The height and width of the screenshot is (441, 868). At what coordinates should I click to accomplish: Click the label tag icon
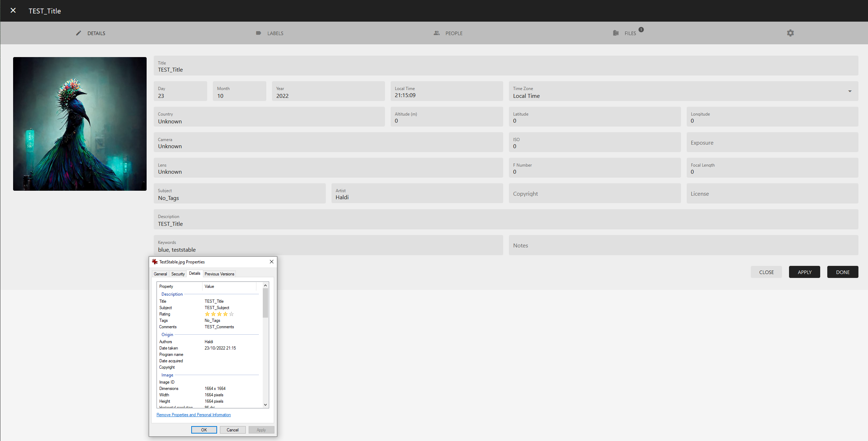pos(259,33)
